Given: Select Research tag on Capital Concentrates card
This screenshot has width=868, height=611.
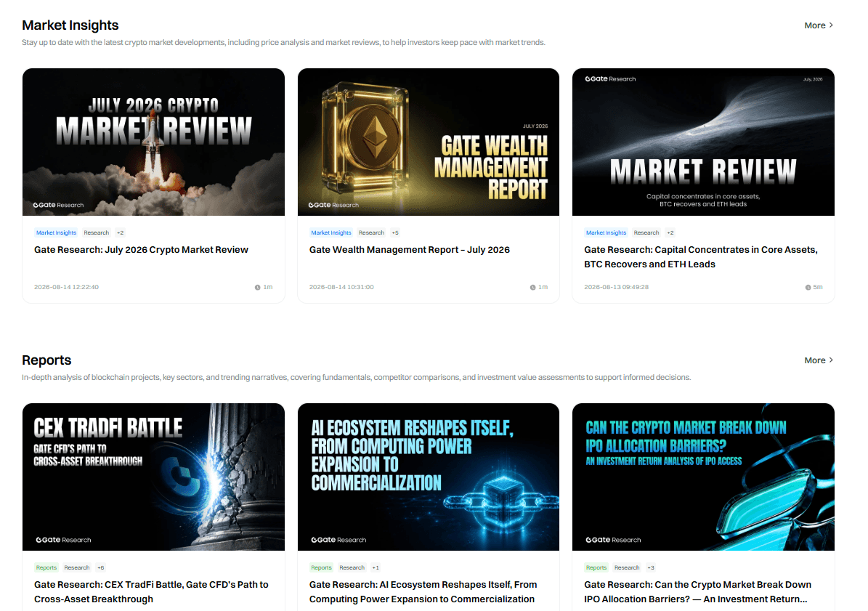Looking at the screenshot, I should 646,233.
